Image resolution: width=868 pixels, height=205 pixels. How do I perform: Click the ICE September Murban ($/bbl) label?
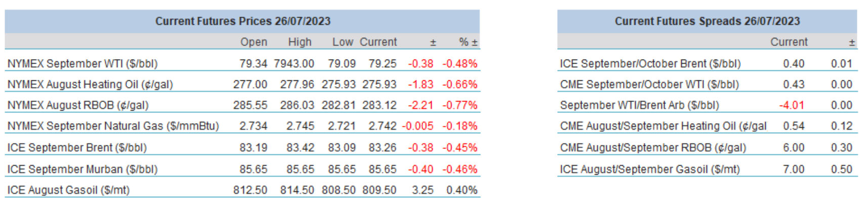click(82, 169)
